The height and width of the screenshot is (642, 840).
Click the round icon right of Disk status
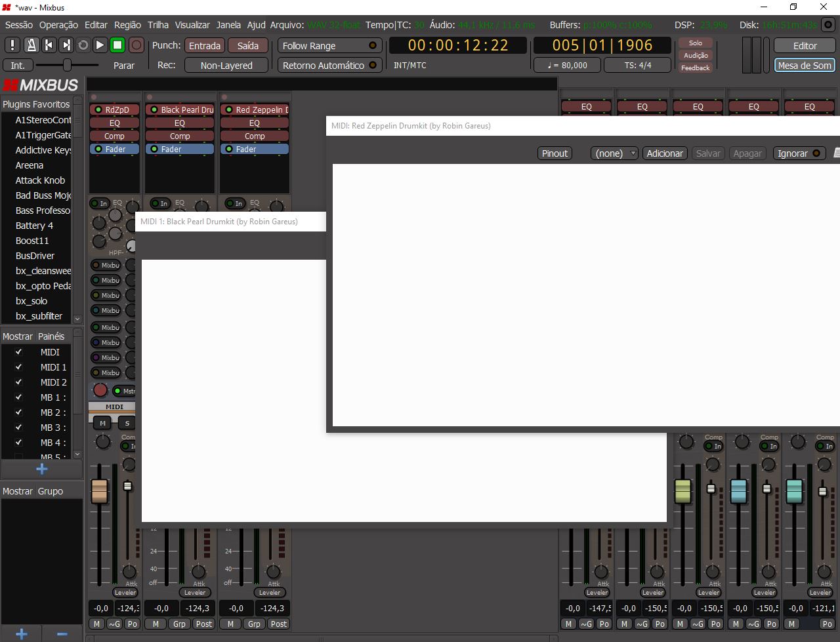point(828,25)
